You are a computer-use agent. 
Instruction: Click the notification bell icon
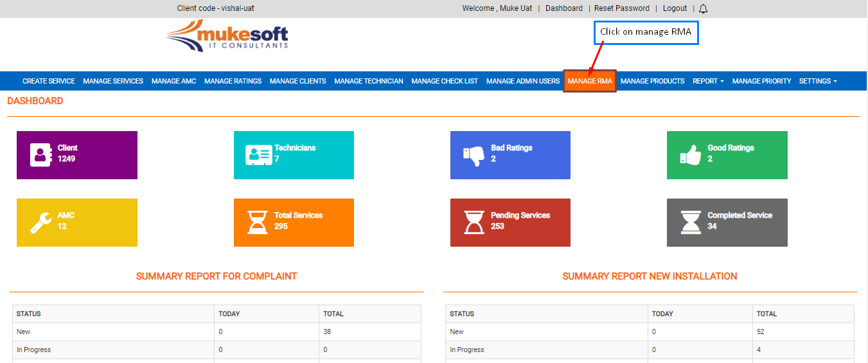[x=704, y=9]
